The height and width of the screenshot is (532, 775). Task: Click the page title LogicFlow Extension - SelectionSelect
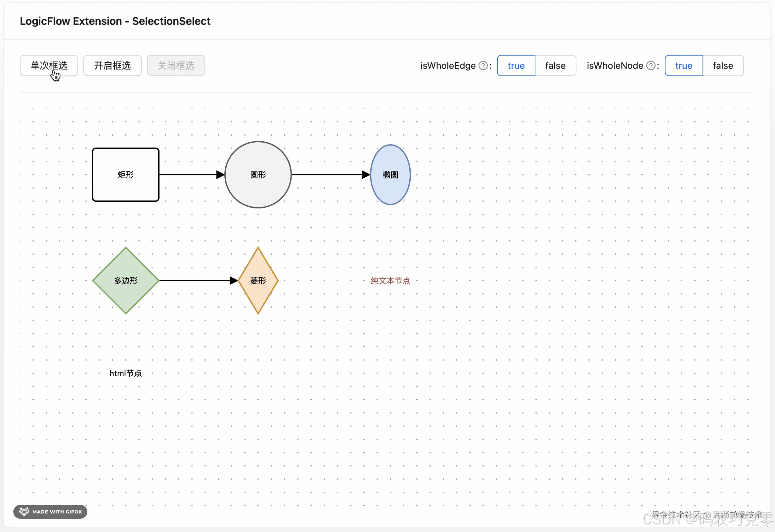tap(115, 21)
